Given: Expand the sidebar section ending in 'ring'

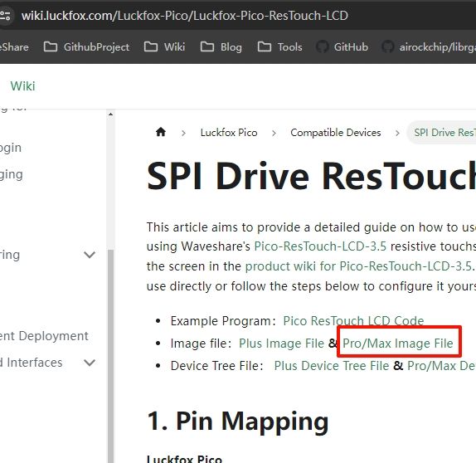Looking at the screenshot, I should (90, 255).
